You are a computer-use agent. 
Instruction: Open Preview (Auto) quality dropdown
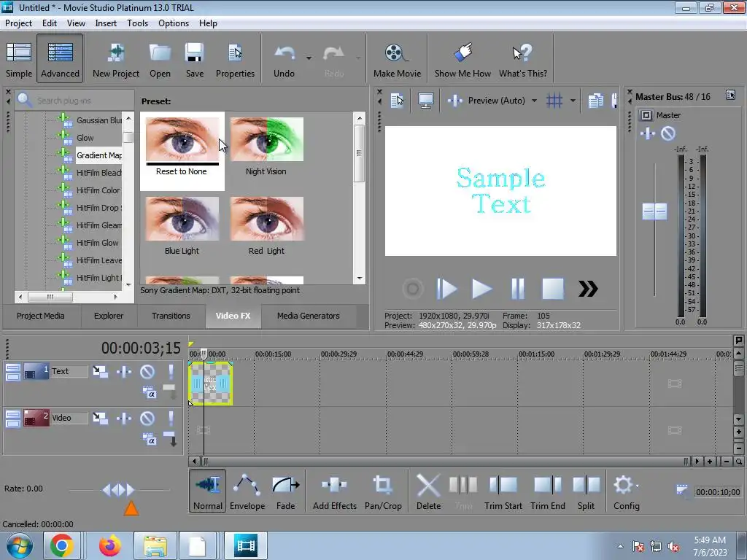534,101
